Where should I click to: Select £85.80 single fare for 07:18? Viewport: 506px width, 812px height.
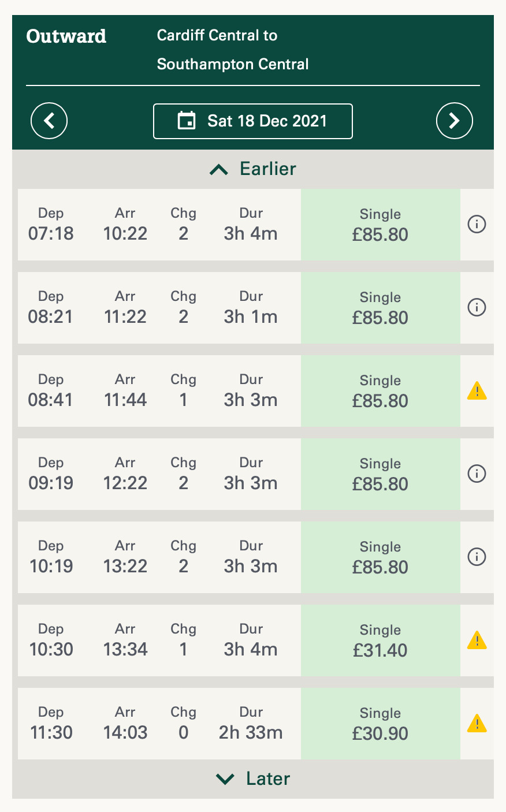[380, 225]
